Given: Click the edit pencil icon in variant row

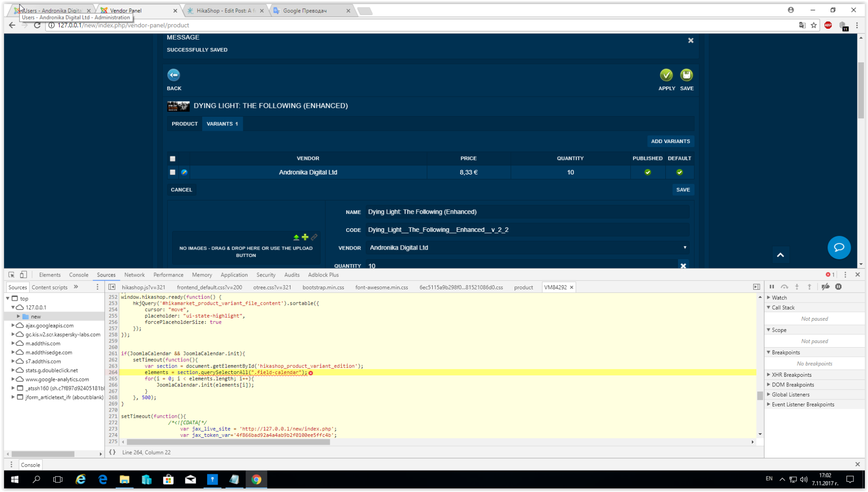Looking at the screenshot, I should [x=184, y=172].
